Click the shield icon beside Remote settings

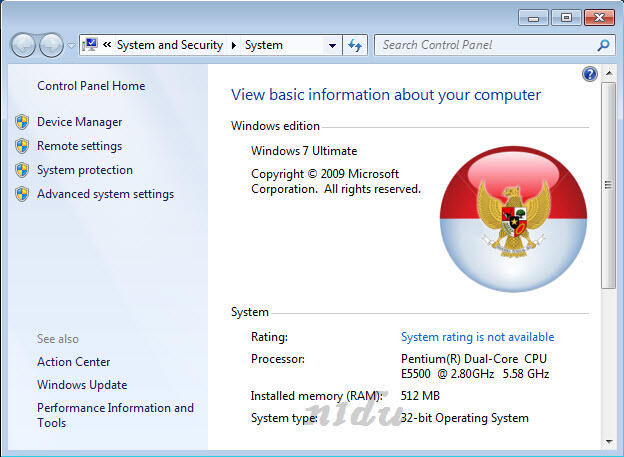[x=22, y=146]
